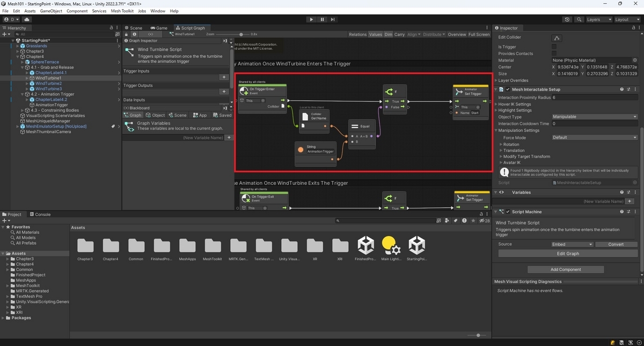
Task: Select Blackboard App variables tab
Action: [x=199, y=115]
